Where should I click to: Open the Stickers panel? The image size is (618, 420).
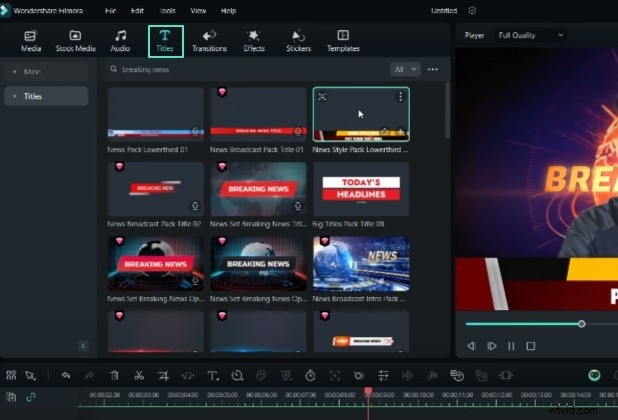298,40
